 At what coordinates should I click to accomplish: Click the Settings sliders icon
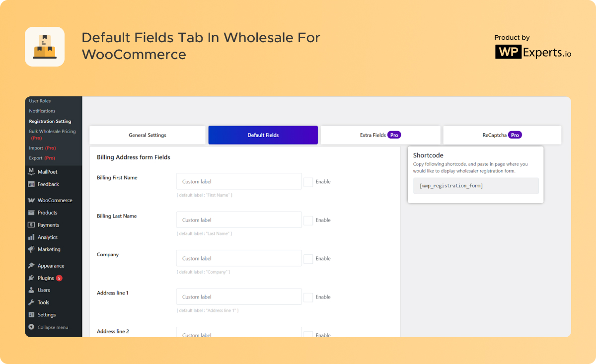click(x=31, y=315)
